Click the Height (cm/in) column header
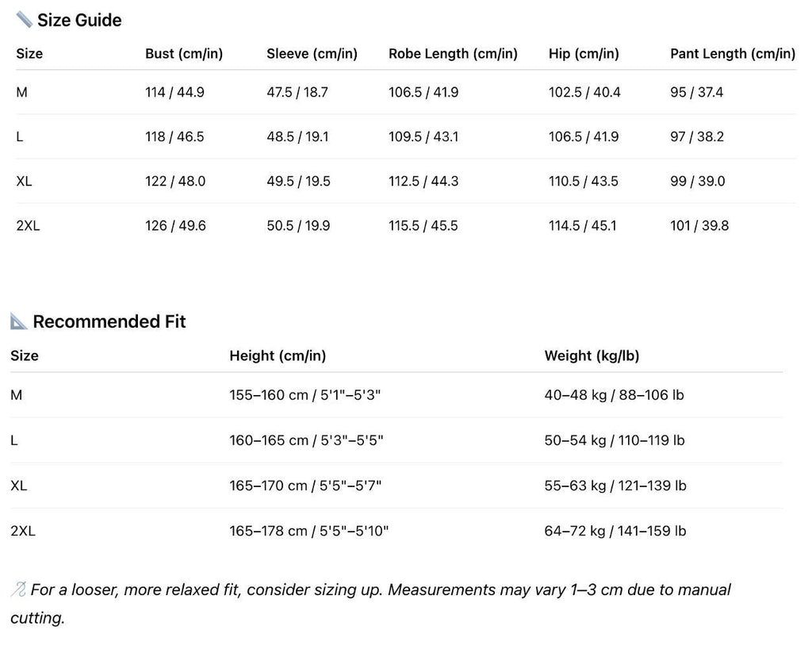This screenshot has width=812, height=645. (278, 355)
